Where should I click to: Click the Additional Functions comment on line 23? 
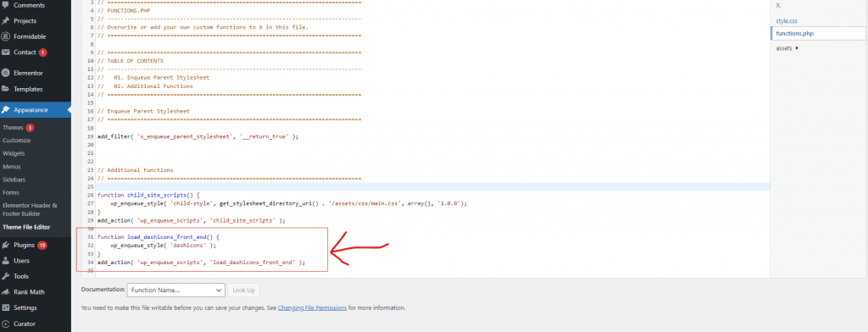(x=135, y=170)
